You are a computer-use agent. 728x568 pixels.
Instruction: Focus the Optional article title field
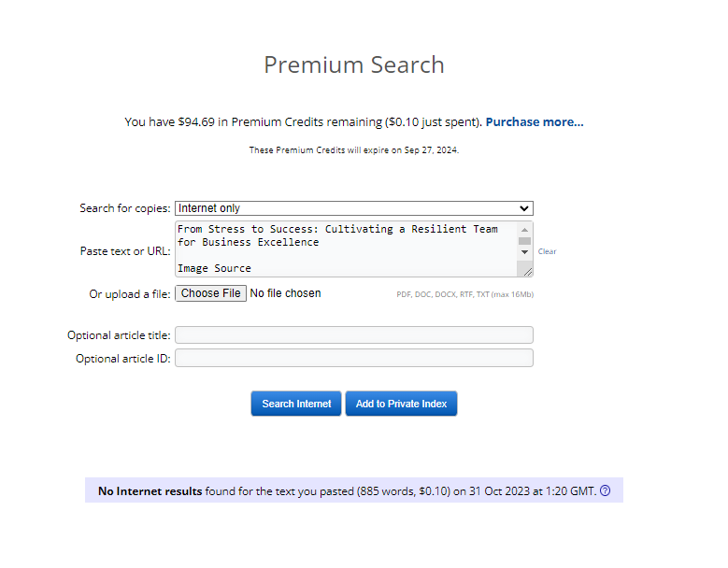[x=353, y=334]
